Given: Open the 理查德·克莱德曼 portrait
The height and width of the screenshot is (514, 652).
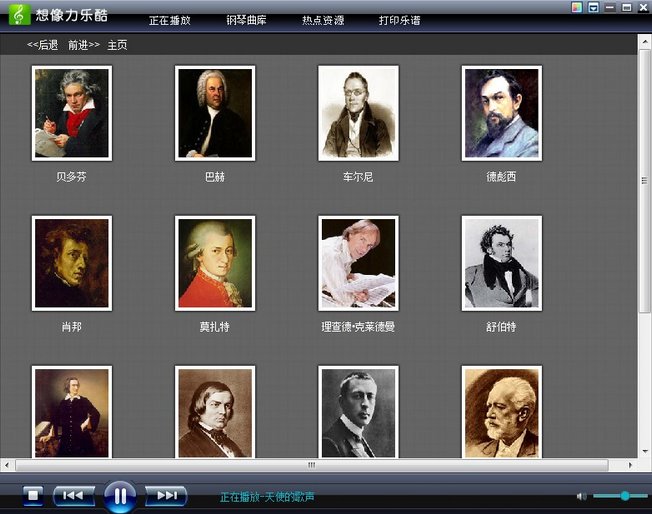Looking at the screenshot, I should 358,263.
